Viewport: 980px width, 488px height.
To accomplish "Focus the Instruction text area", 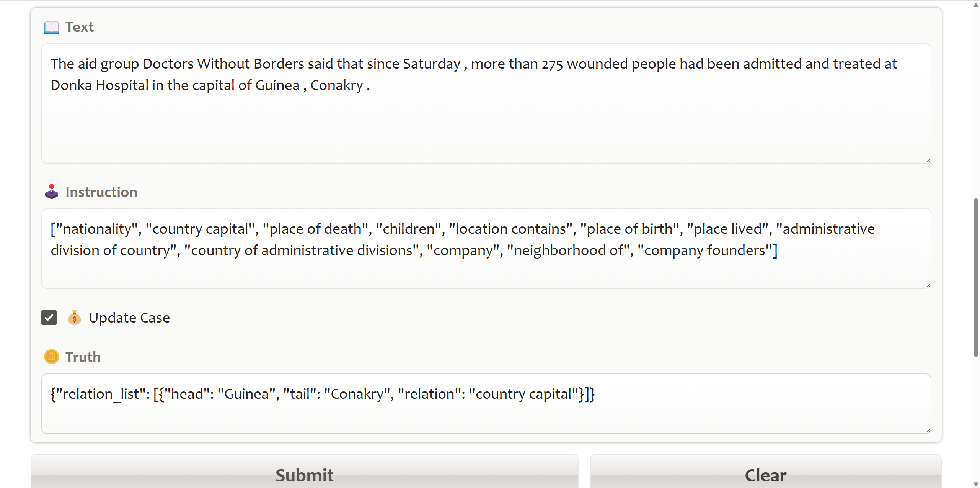I will 486,249.
